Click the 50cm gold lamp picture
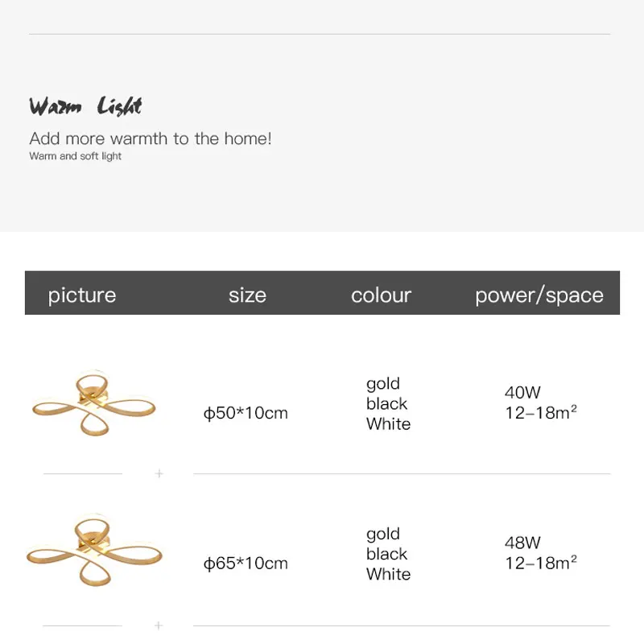644x644 pixels. [x=93, y=404]
